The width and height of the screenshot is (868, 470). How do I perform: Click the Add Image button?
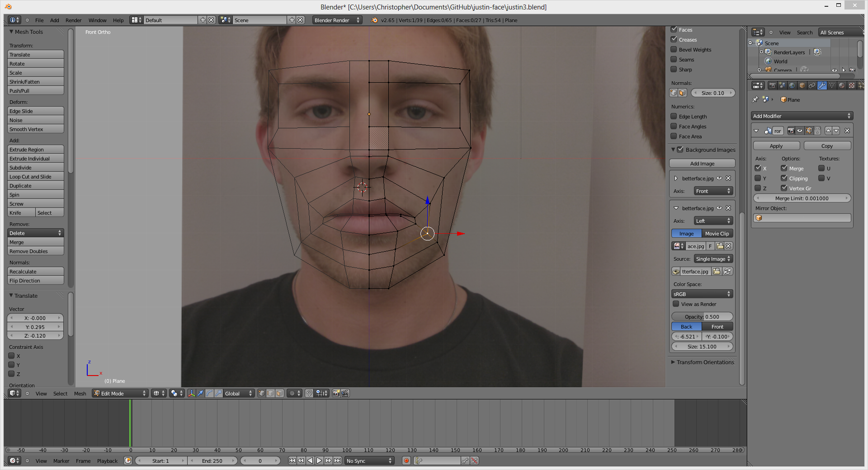702,164
